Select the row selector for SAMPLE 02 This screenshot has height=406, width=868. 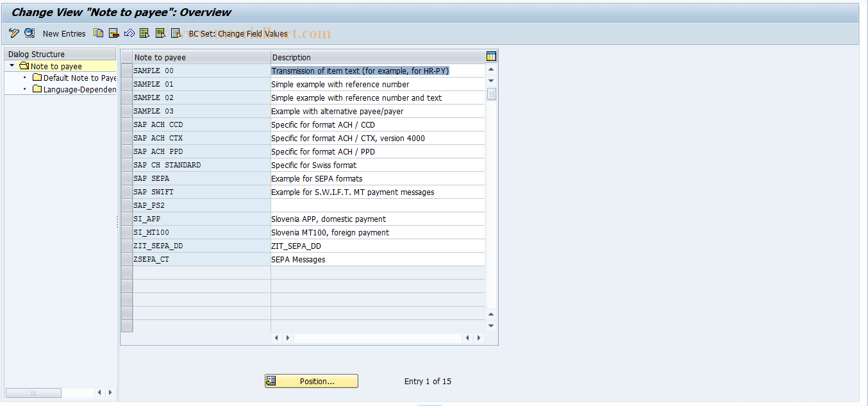[126, 97]
